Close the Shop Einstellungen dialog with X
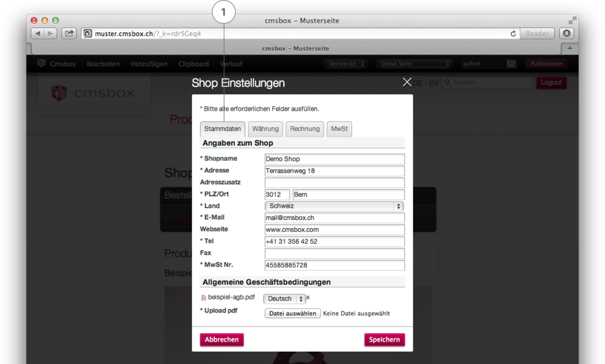This screenshot has width=605, height=364. click(407, 82)
